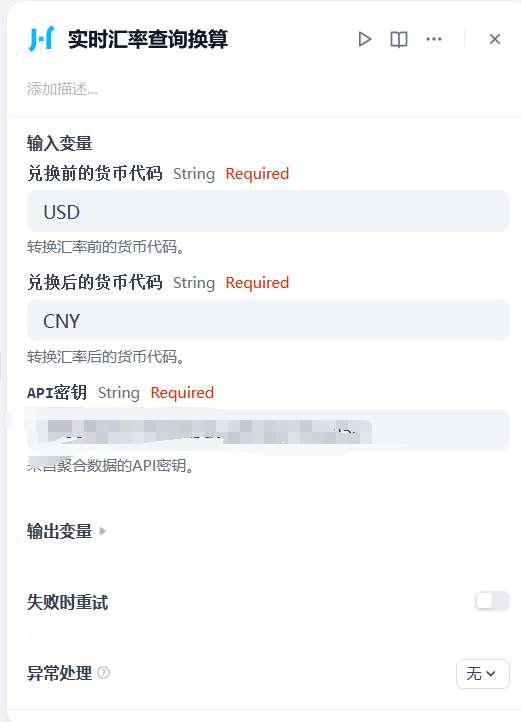Image resolution: width=521 pixels, height=722 pixels.
Task: Run this node with the play icon
Action: (x=365, y=39)
